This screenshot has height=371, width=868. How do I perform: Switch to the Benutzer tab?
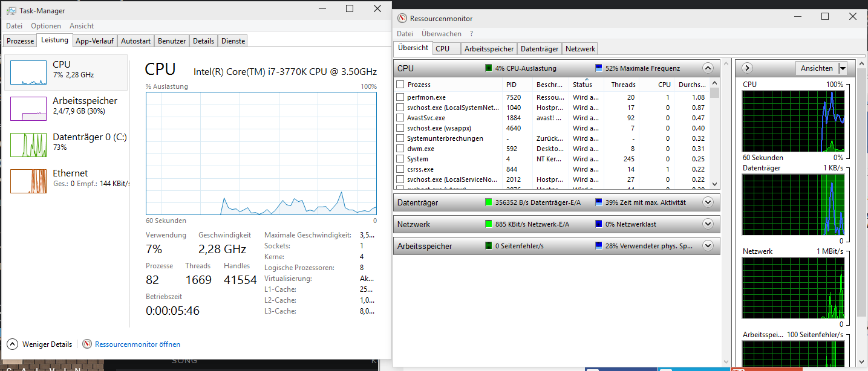[x=172, y=41]
